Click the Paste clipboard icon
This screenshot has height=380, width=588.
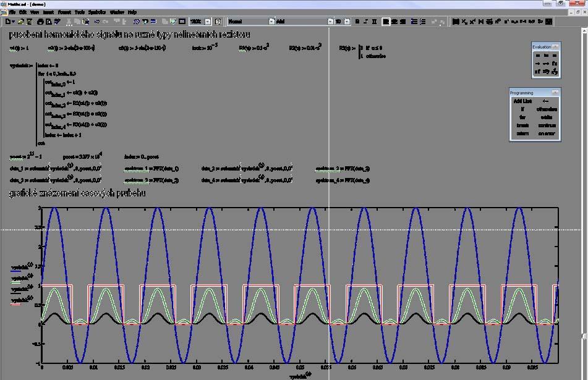click(x=85, y=22)
